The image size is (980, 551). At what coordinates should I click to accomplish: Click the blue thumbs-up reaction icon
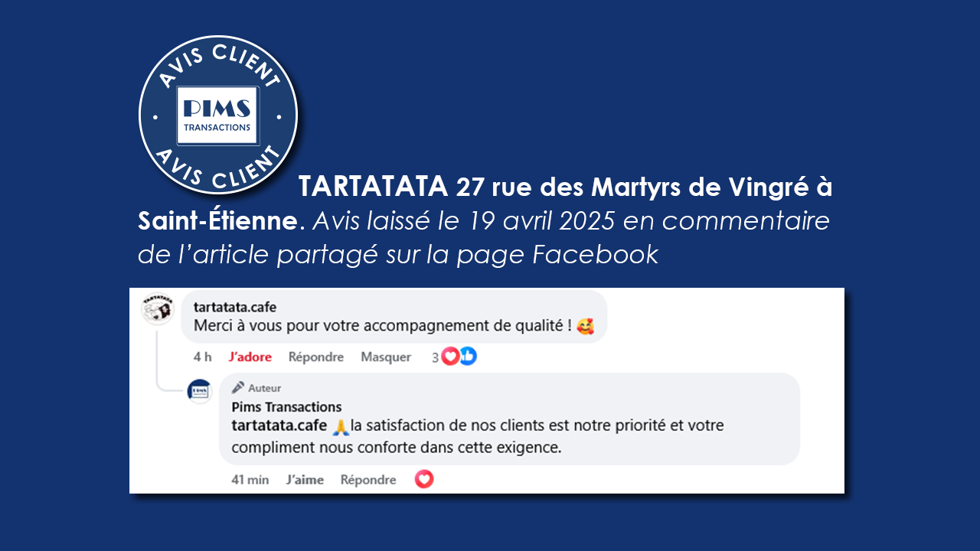[467, 356]
